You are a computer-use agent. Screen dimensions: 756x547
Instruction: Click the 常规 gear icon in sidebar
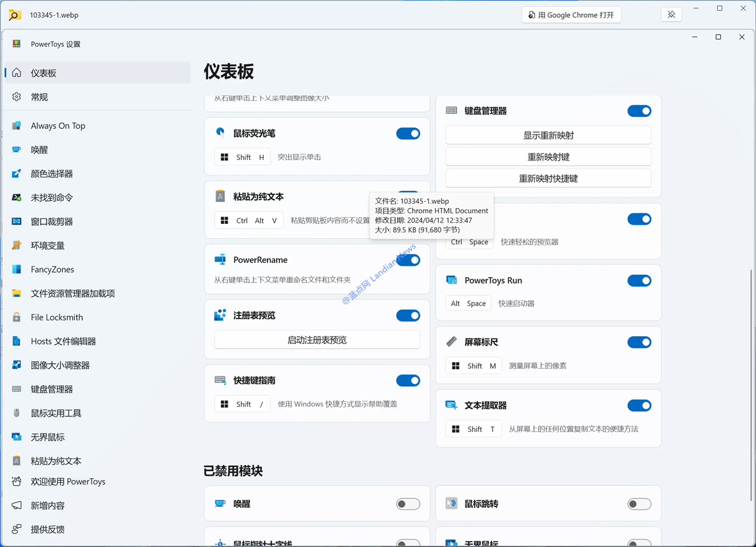click(17, 97)
